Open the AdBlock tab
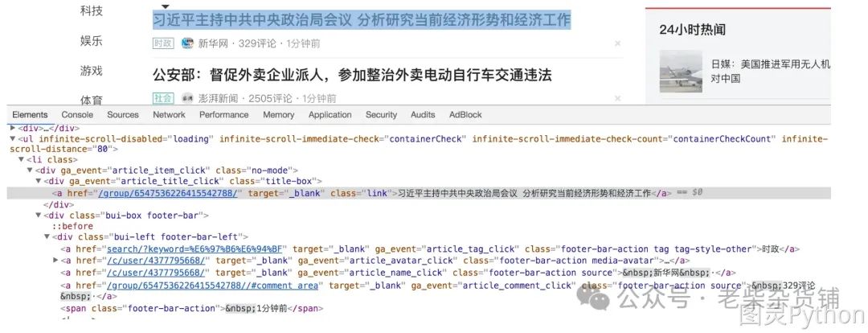Viewport: 868px width, 333px height. click(x=465, y=115)
